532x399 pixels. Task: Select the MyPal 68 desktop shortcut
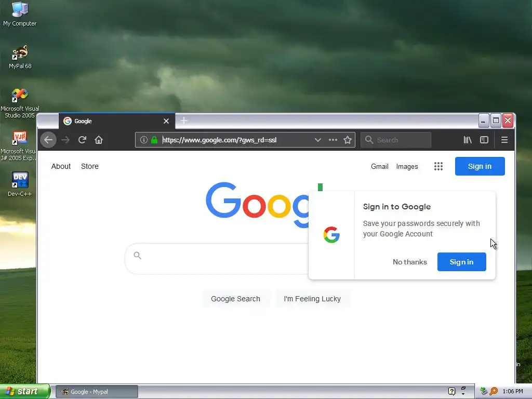click(x=20, y=57)
